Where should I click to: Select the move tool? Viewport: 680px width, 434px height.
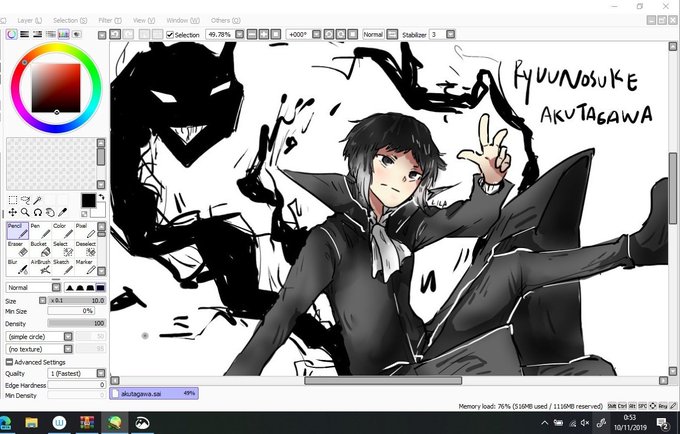(13, 212)
